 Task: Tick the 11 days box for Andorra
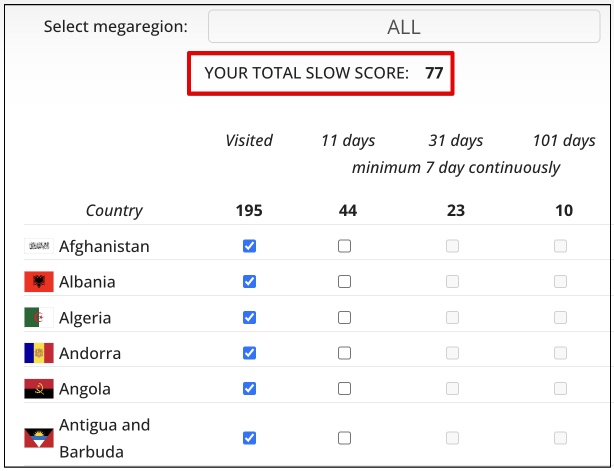coord(345,353)
